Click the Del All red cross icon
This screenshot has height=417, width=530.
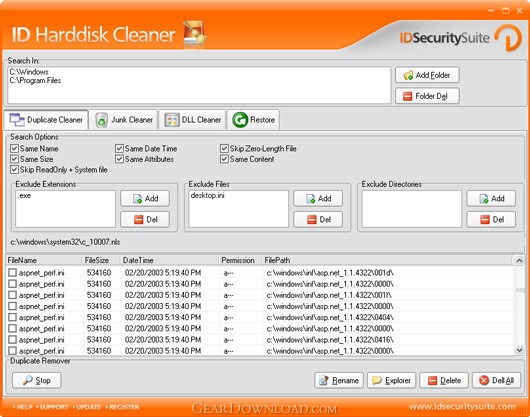[x=484, y=380]
